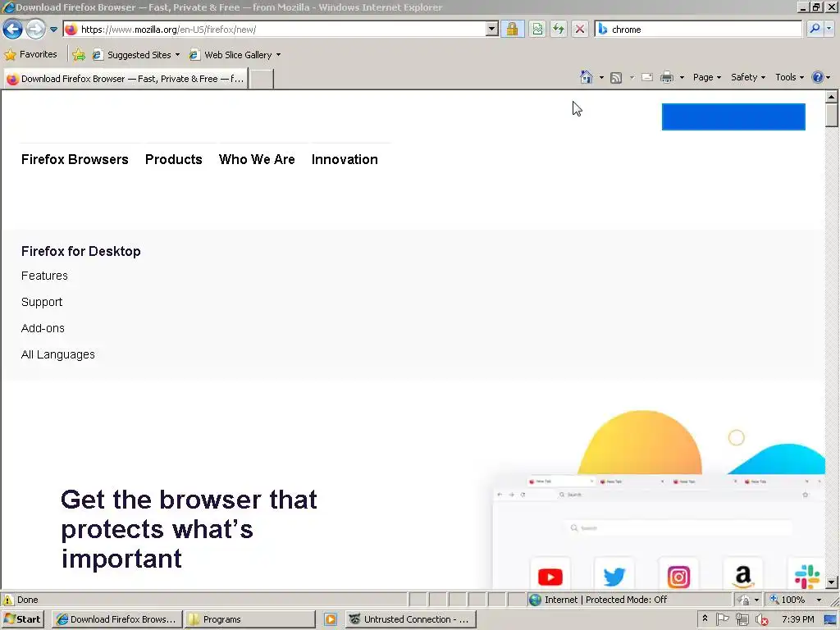Click the Read Mail envelope icon

click(x=647, y=78)
